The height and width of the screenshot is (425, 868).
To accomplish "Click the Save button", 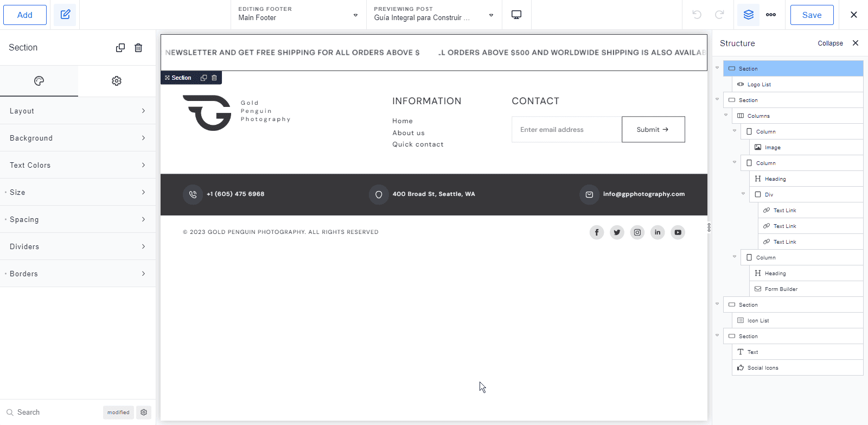I will point(812,15).
